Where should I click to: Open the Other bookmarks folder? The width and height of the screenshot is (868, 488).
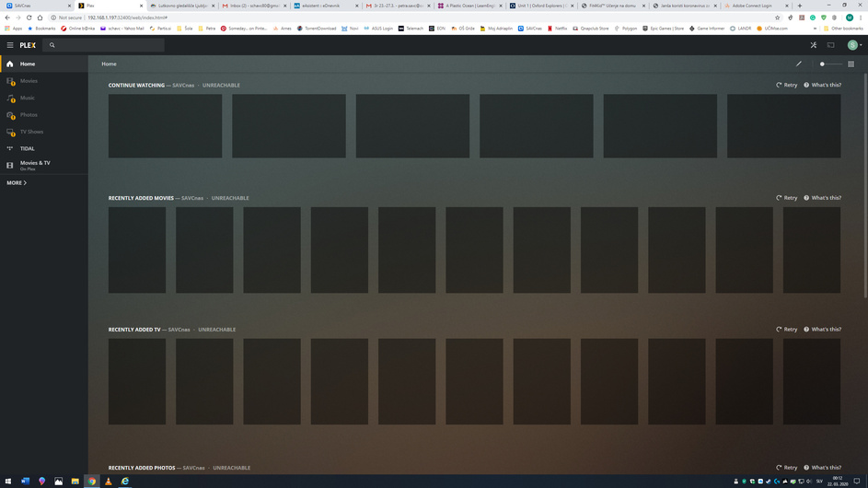(843, 29)
